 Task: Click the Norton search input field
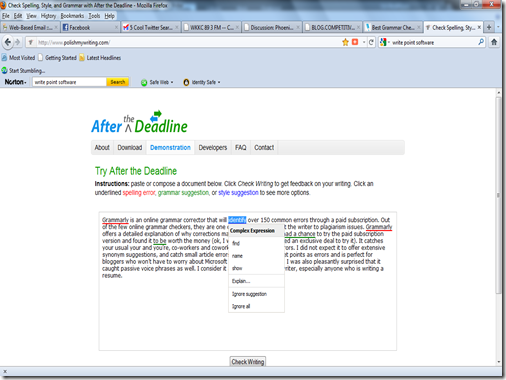click(x=69, y=82)
